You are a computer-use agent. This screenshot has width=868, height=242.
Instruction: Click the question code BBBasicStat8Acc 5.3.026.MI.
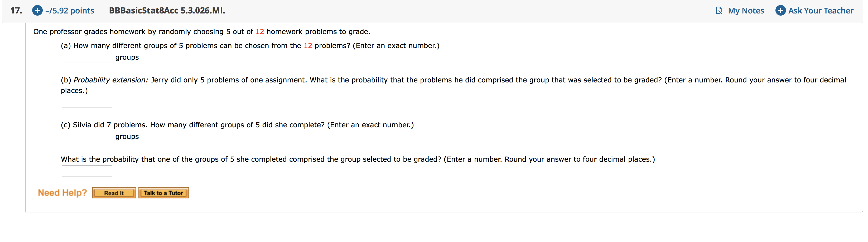167,11
